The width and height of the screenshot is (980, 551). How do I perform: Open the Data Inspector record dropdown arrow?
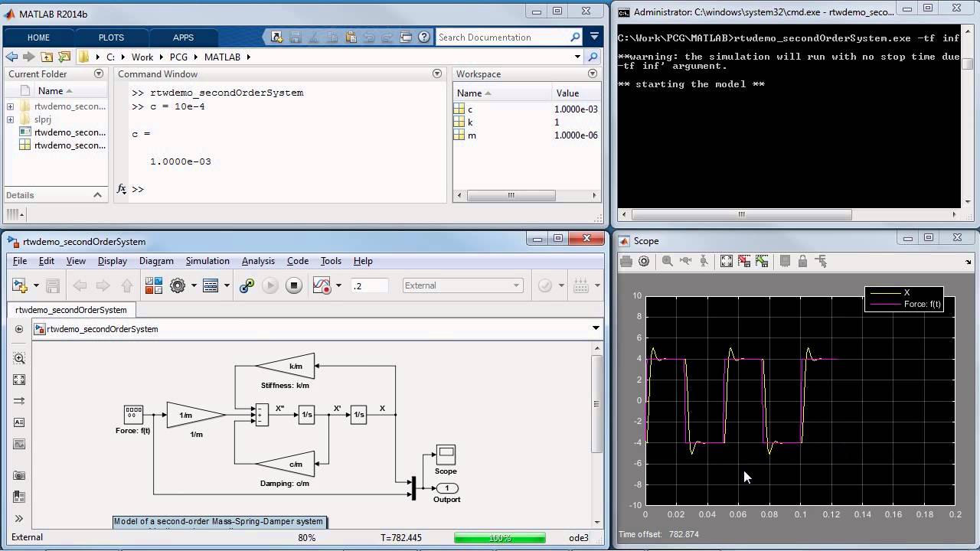pyautogui.click(x=338, y=285)
